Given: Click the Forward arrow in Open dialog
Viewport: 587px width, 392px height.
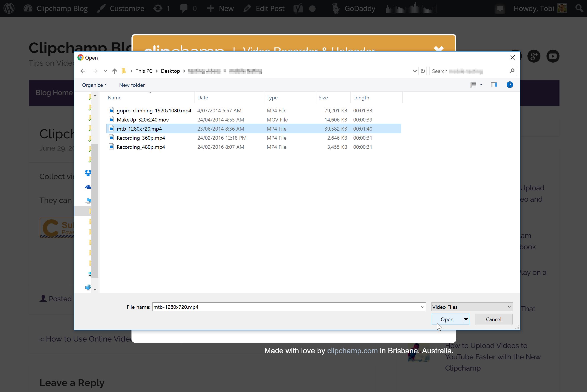Looking at the screenshot, I should pyautogui.click(x=95, y=71).
